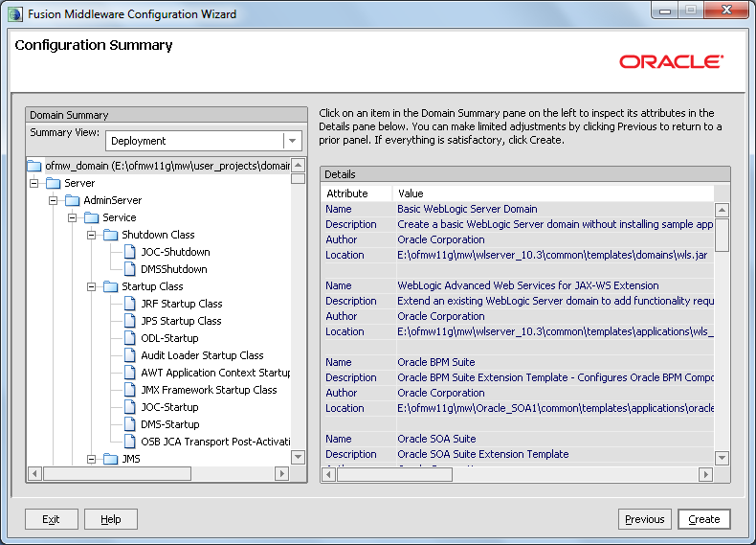Click the domain tree scroll-down arrow
This screenshot has height=545, width=756.
(x=298, y=457)
